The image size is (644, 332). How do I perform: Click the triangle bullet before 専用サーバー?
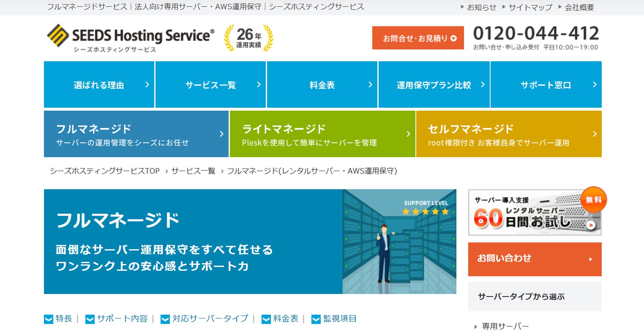475,327
